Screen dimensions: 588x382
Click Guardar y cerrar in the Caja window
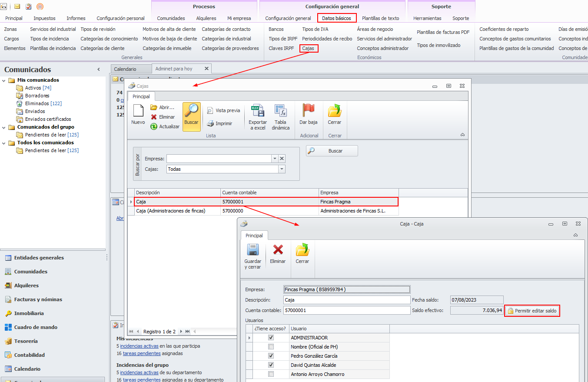pos(253,257)
